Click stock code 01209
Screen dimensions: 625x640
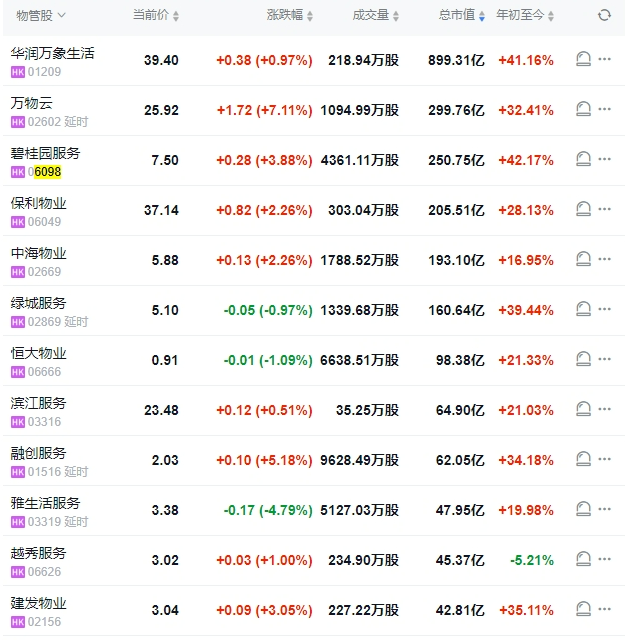(x=44, y=72)
